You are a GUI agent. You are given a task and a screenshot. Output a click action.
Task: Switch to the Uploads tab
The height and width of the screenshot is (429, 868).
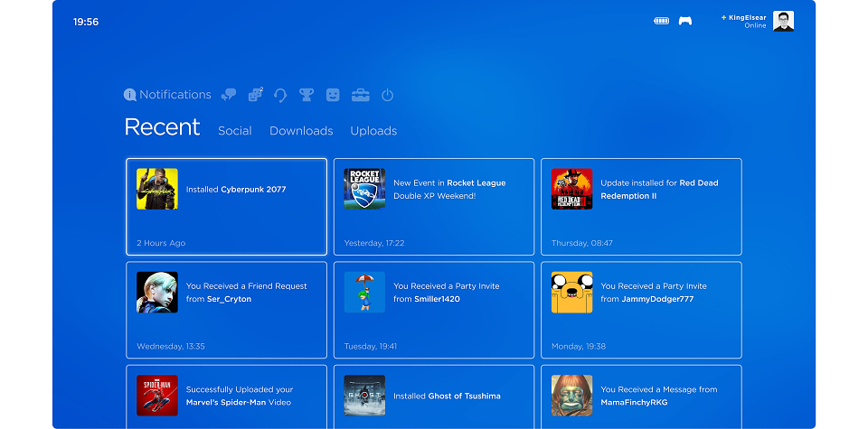pyautogui.click(x=373, y=131)
